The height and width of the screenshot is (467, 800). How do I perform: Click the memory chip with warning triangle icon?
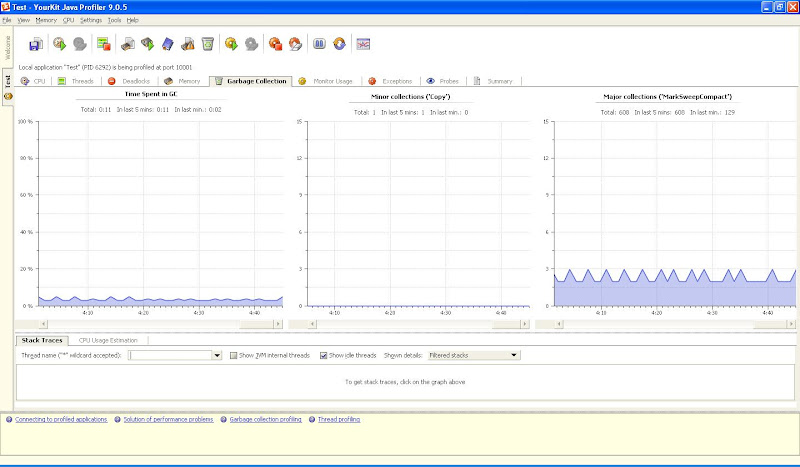188,44
